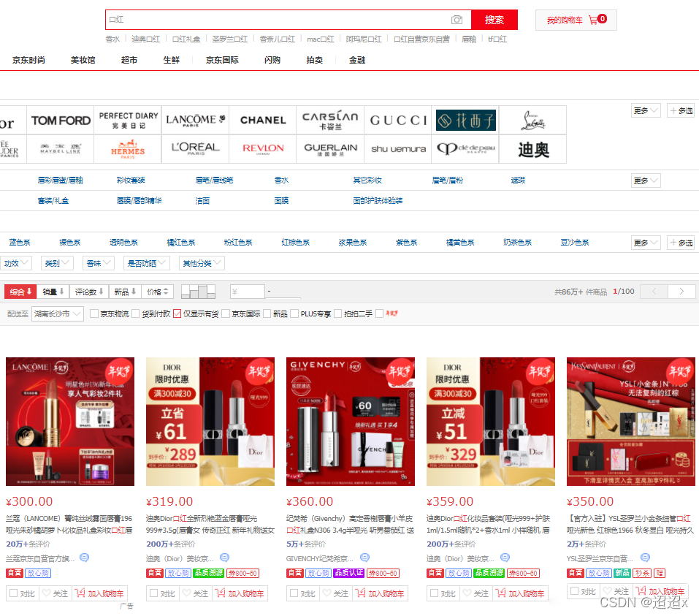Enable 新品 filter checkbox
Screen dimensions: 699x616
pyautogui.click(x=267, y=313)
